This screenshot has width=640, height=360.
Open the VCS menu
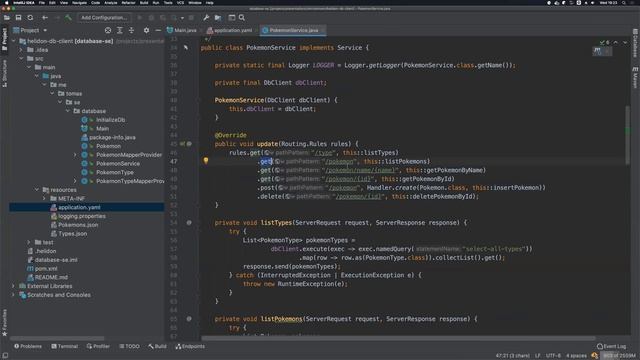180,2
